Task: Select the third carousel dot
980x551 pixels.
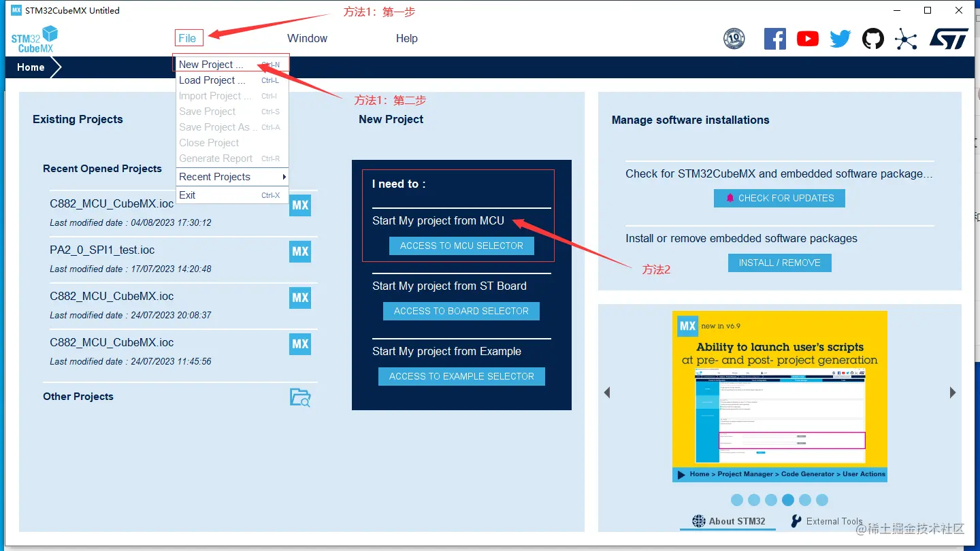Action: 771,500
